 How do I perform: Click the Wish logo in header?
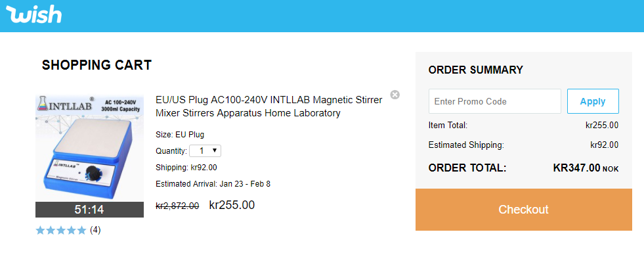tap(34, 15)
